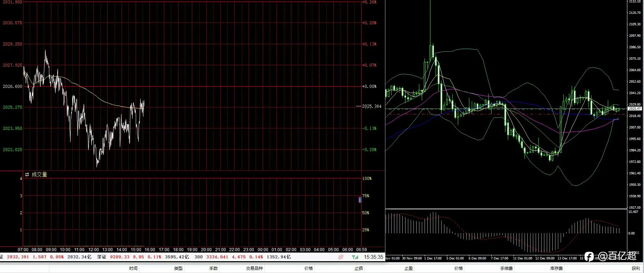Sort by the 止盈 column header
Screen dimensions: 644x273
coord(409,268)
